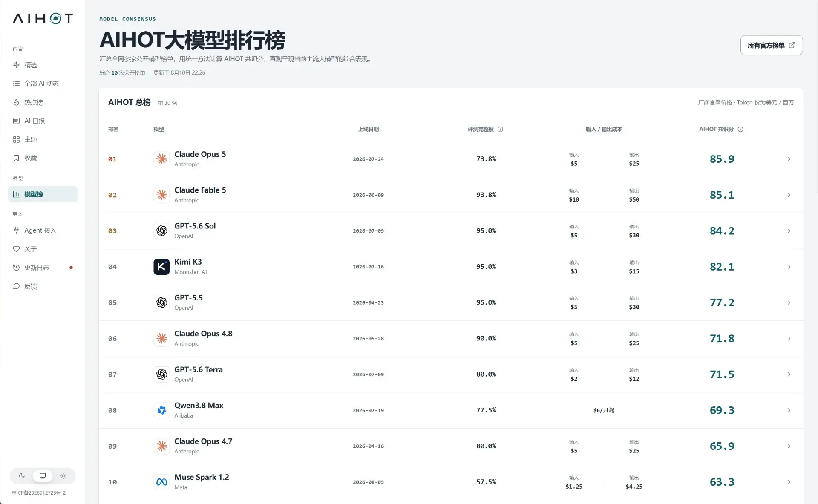The width and height of the screenshot is (818, 504).
Task: Click the Qwen3.8 Max Alibaba logo
Action: [161, 410]
